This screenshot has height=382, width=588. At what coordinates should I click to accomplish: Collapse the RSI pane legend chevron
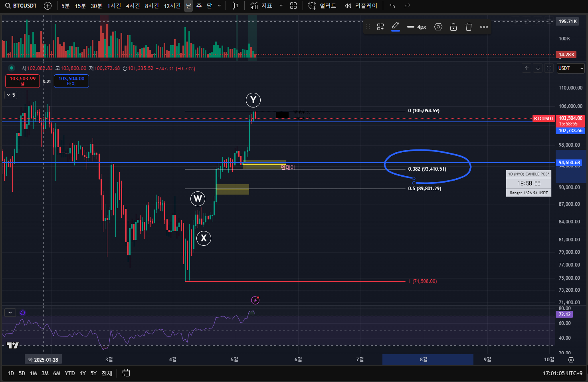[10, 312]
